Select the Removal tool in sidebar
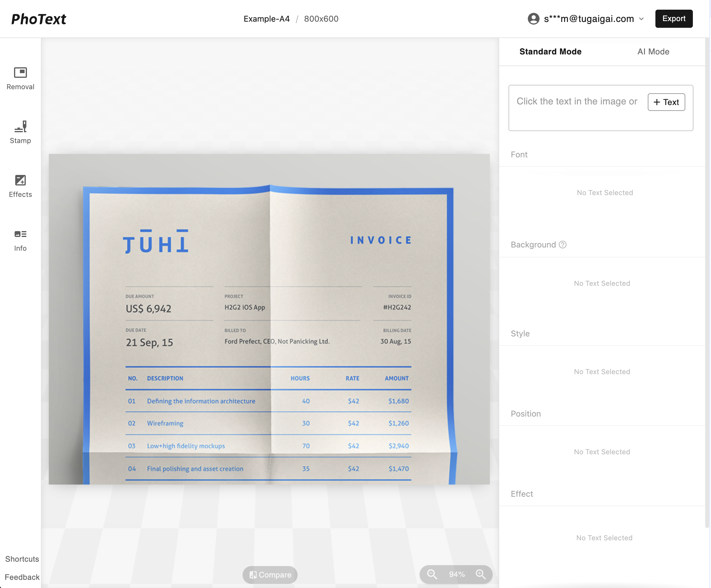The image size is (711, 588). [x=20, y=77]
